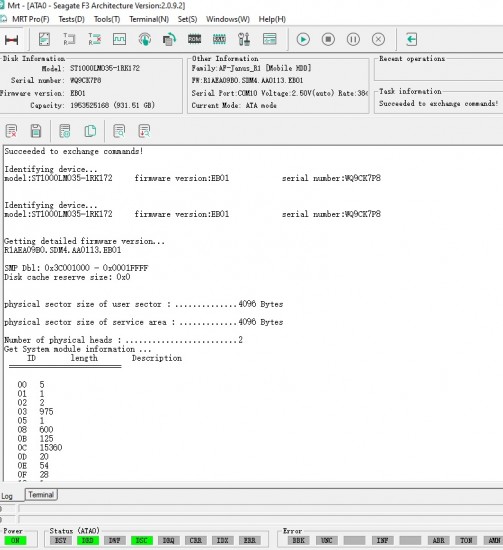Open the Tools(T) menu
503x550 pixels.
(x=107, y=19)
